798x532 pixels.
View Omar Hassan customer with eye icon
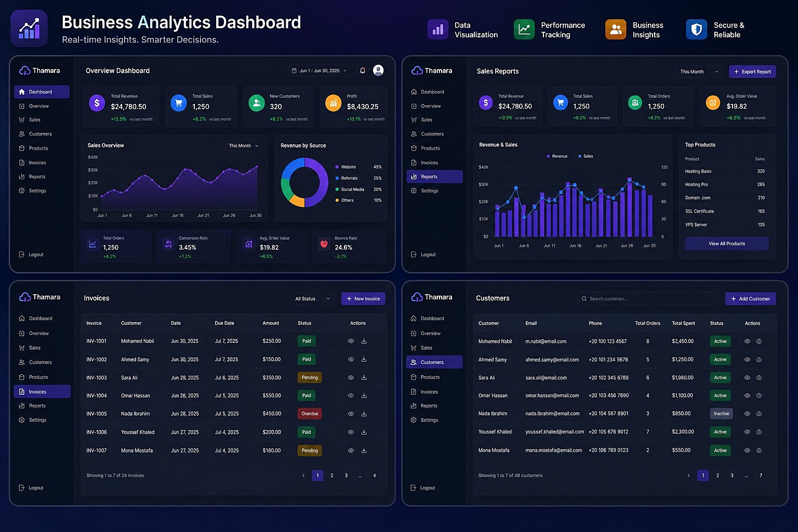pyautogui.click(x=747, y=396)
